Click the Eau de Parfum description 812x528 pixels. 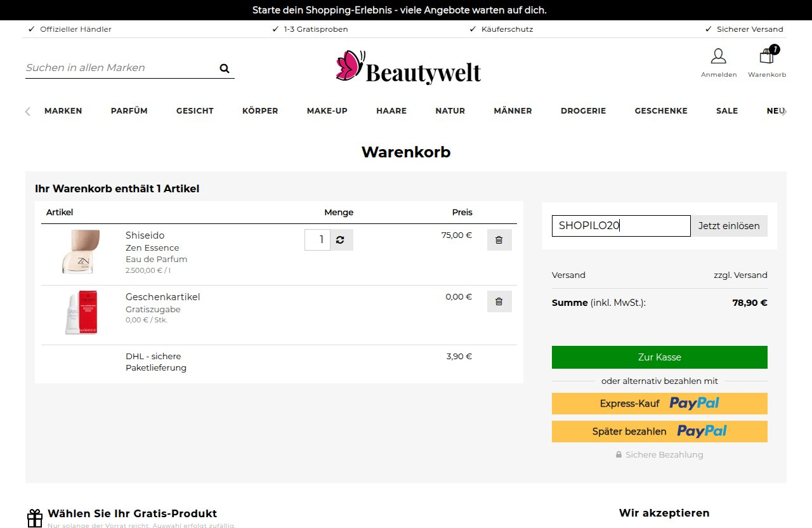157,260
